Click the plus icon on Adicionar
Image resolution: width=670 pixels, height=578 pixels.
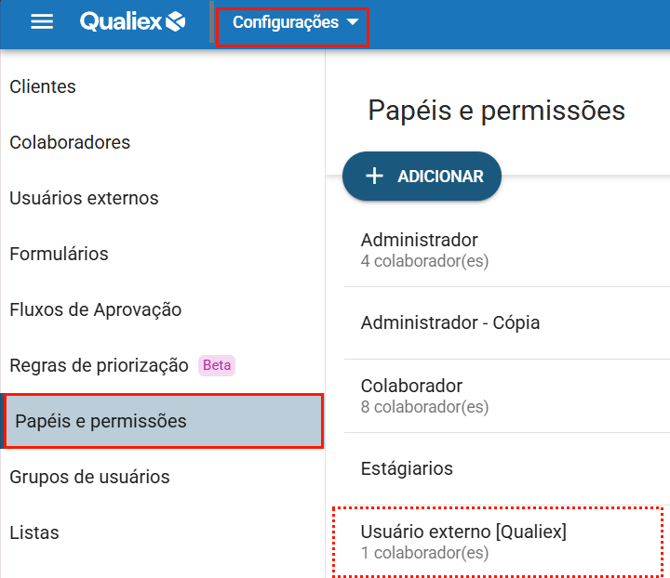pyautogui.click(x=374, y=177)
